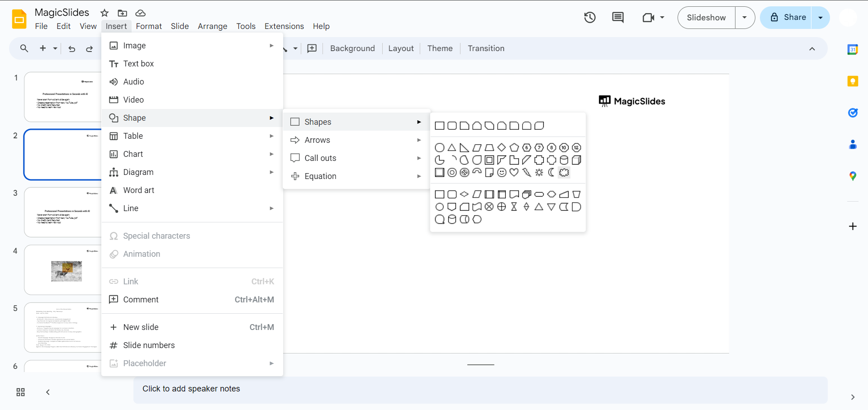Viewport: 868px width, 410px height.
Task: Choose the pentagon shape
Action: 514,148
